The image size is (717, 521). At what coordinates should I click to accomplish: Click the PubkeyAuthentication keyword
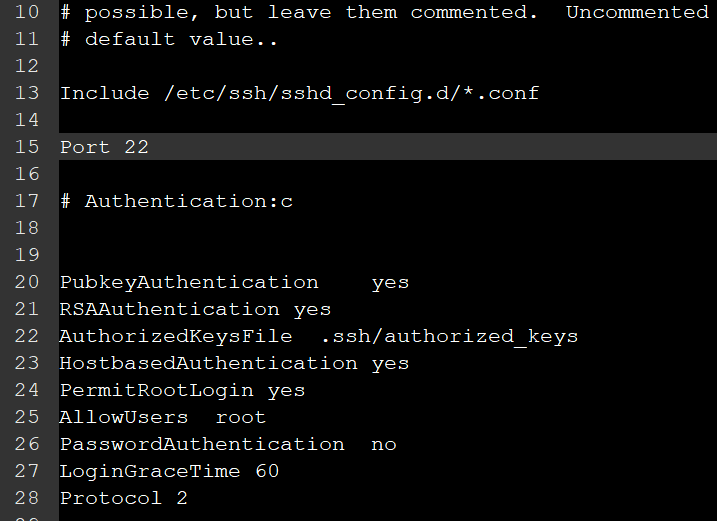(x=189, y=282)
